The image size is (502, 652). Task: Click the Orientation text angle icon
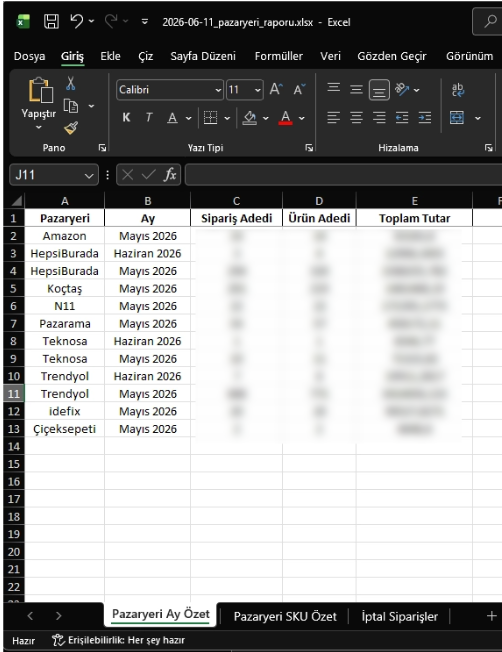click(x=402, y=89)
